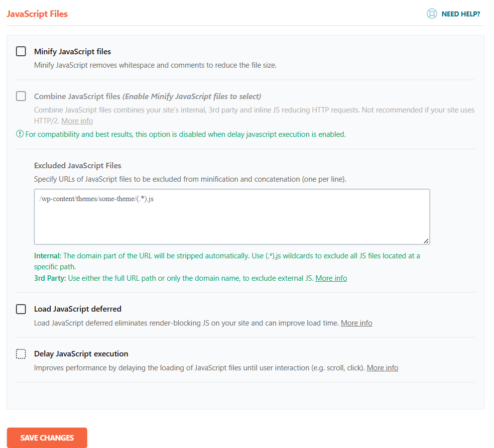Click the Excluded JavaScript Files heading
The height and width of the screenshot is (448, 494).
click(x=78, y=166)
